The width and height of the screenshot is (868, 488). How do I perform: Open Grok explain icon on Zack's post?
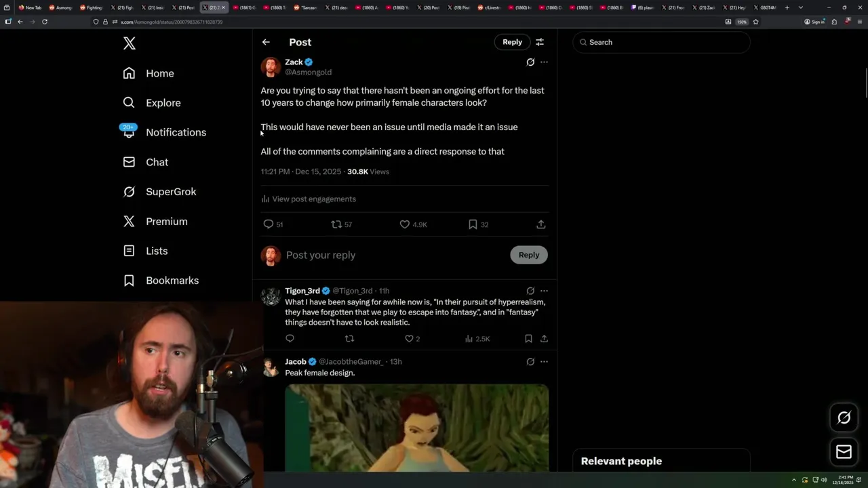click(530, 62)
